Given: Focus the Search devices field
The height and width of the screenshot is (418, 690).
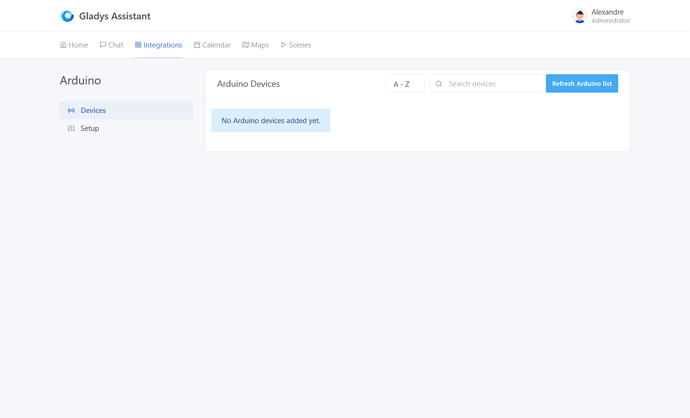Looking at the screenshot, I should coord(488,84).
